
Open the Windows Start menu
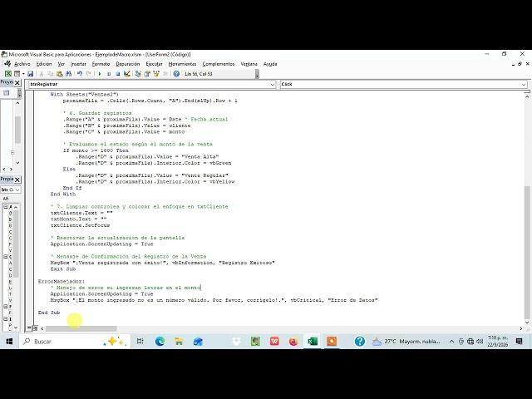[x=9, y=342]
